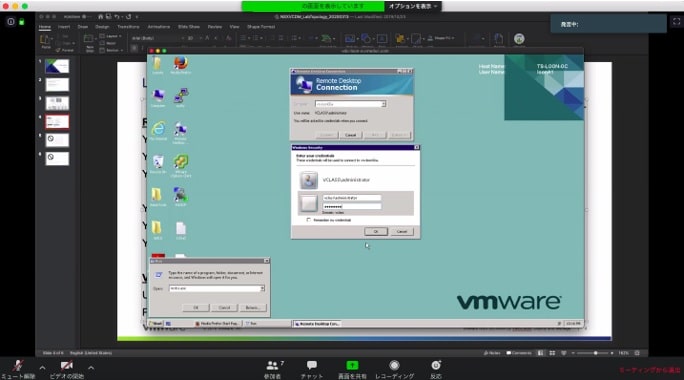684x380 pixels.
Task: Switch to slide sorter view icon
Action: point(552,353)
